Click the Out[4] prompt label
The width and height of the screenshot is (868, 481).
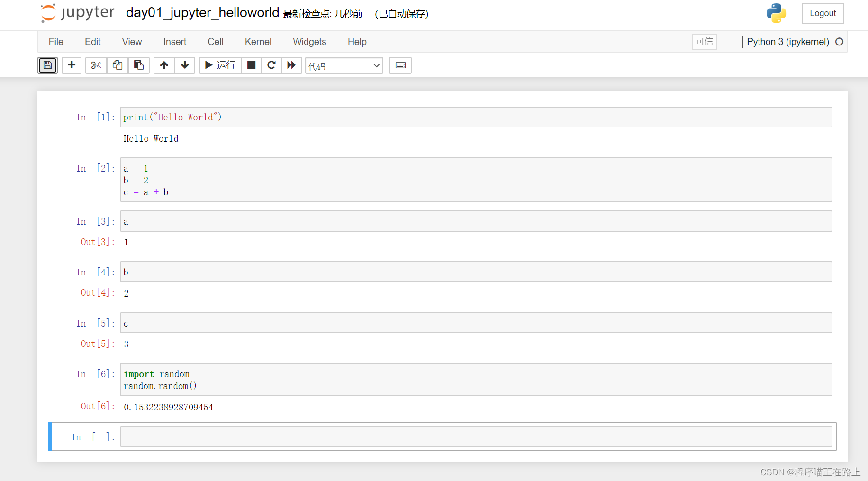pyautogui.click(x=98, y=292)
